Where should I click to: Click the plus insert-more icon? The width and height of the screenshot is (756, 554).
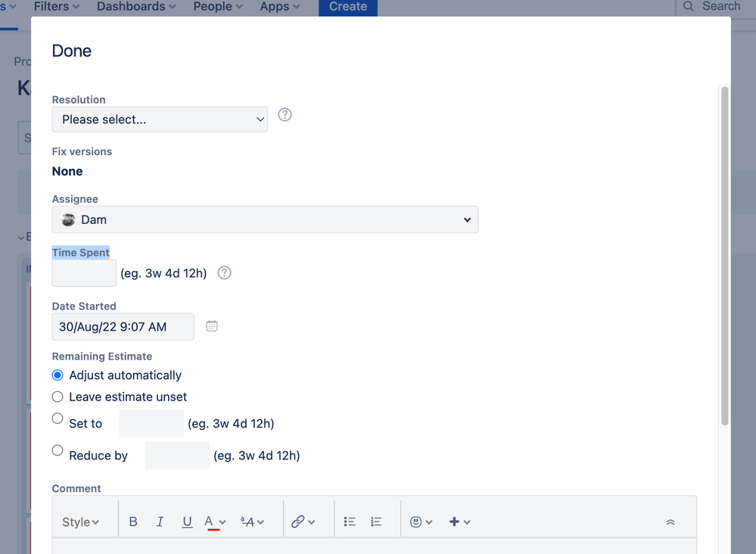click(x=454, y=521)
